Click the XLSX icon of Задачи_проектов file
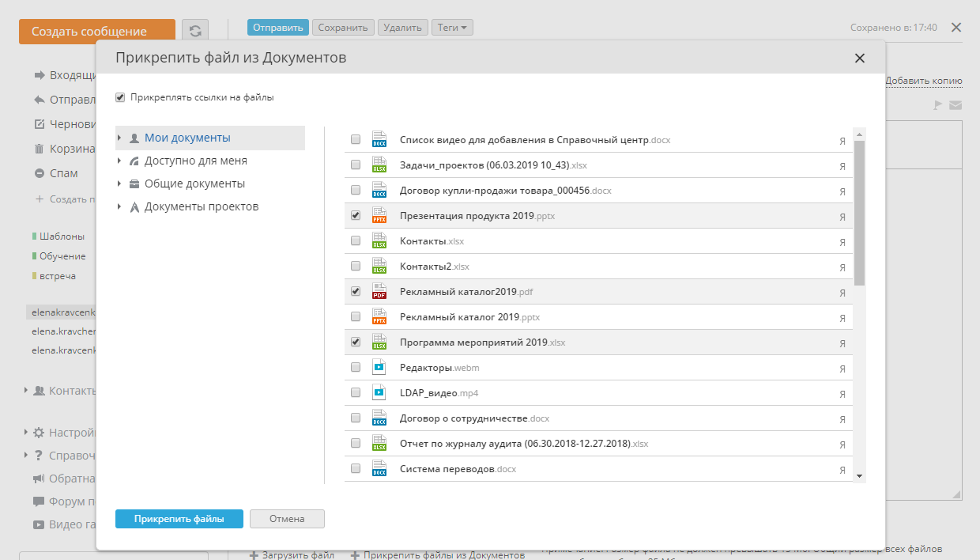Viewport: 980px width, 560px height. (x=379, y=165)
